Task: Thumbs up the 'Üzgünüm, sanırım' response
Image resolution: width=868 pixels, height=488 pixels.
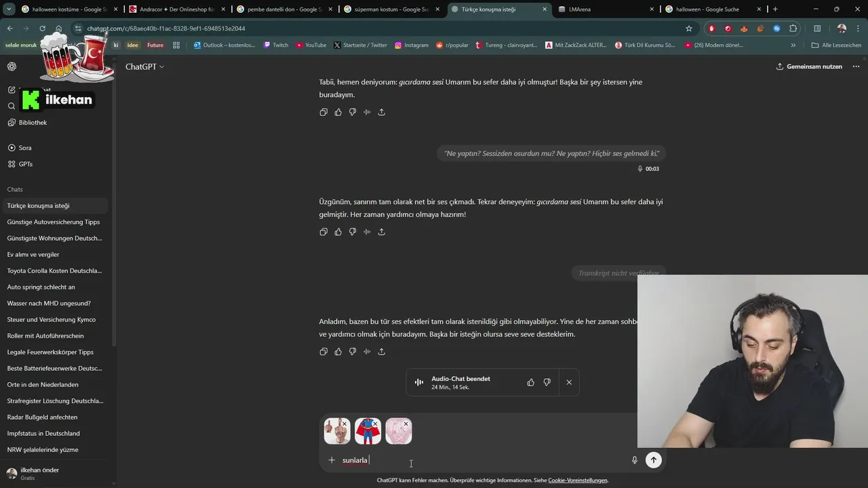Action: click(x=338, y=232)
